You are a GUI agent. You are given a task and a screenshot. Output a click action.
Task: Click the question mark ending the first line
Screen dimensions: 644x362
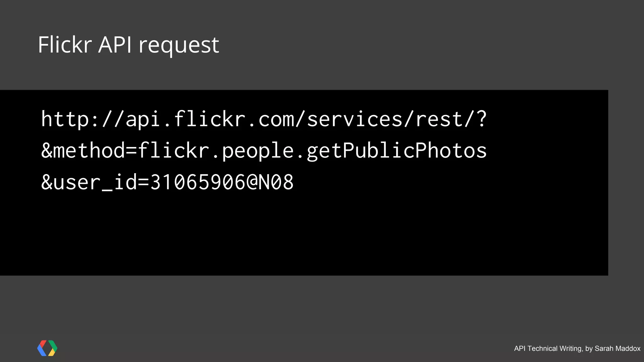[x=481, y=119]
